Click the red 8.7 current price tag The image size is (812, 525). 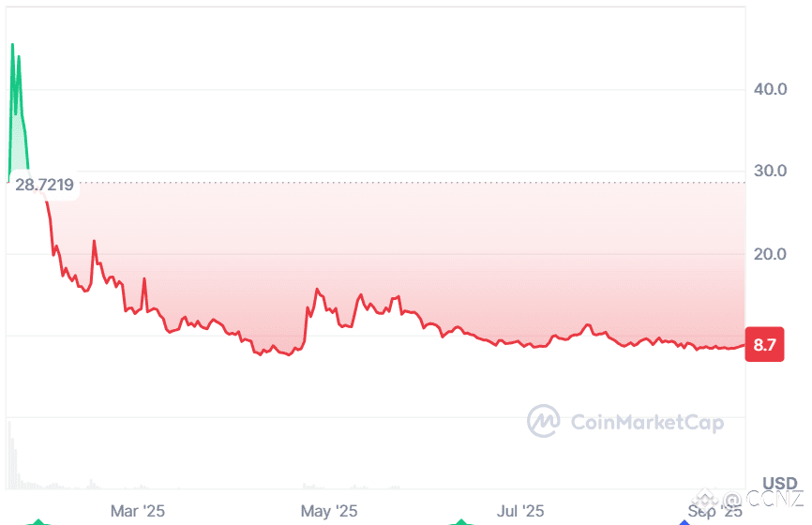[764, 344]
